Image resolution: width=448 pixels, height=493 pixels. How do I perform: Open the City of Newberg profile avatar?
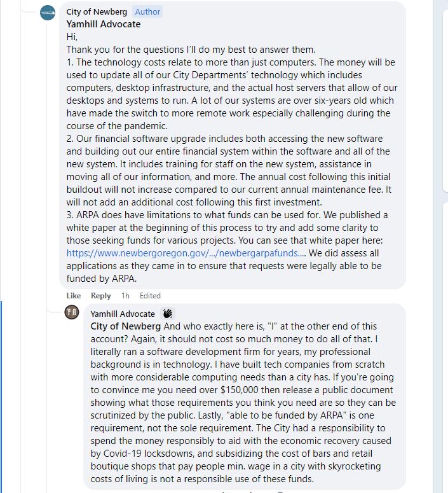[x=48, y=13]
